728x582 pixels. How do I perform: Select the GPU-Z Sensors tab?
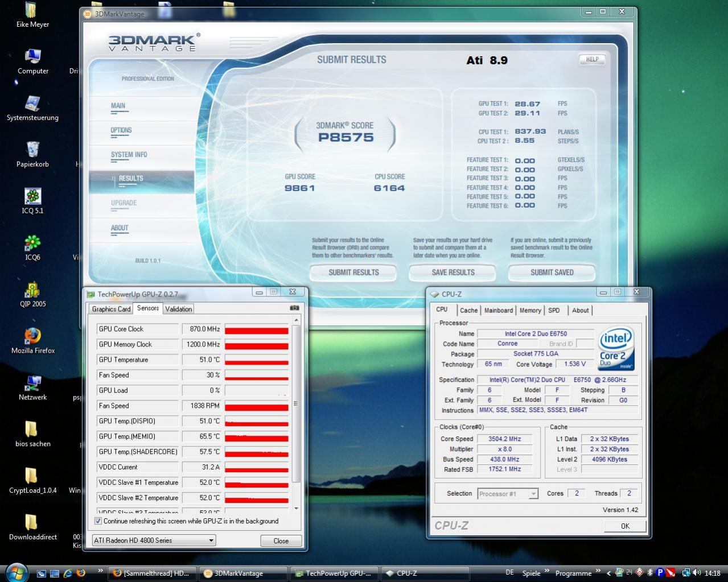coord(148,308)
